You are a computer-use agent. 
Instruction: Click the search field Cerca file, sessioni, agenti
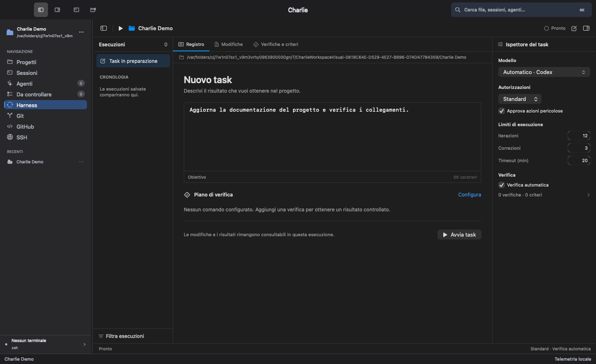(x=521, y=10)
